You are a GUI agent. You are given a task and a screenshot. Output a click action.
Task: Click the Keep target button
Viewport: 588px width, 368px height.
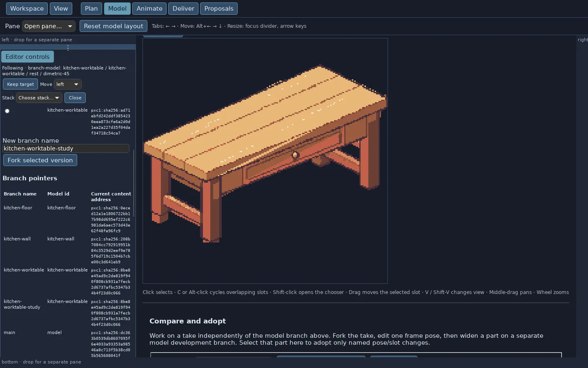point(20,84)
